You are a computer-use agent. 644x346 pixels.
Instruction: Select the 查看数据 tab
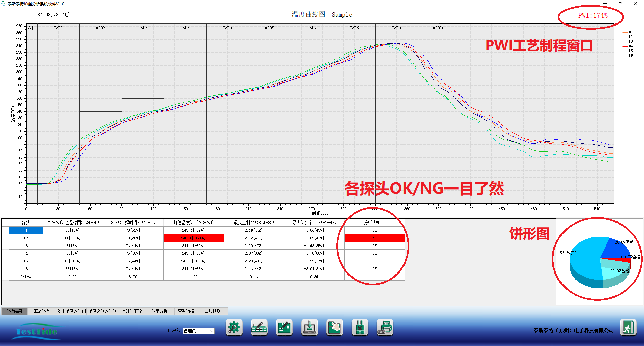186,311
